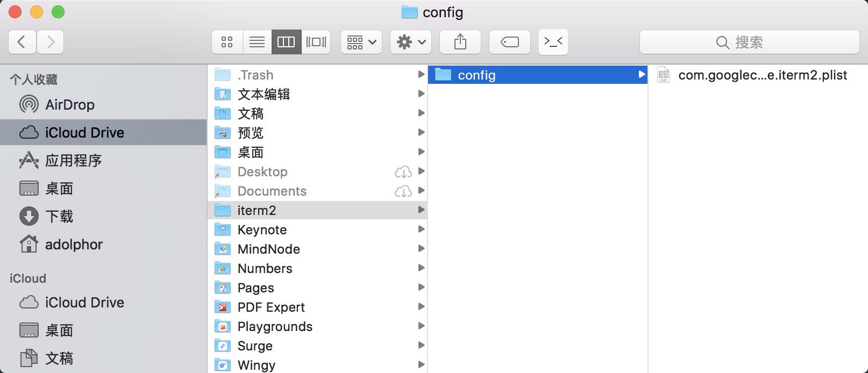Focus the 搜索 search field
The height and width of the screenshot is (373, 868).
coord(750,42)
